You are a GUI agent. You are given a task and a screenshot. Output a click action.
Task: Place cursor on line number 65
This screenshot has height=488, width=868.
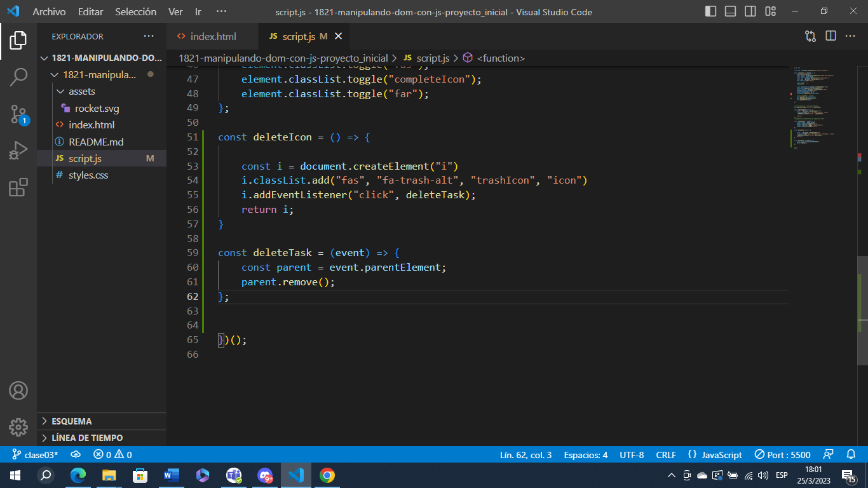pos(193,340)
